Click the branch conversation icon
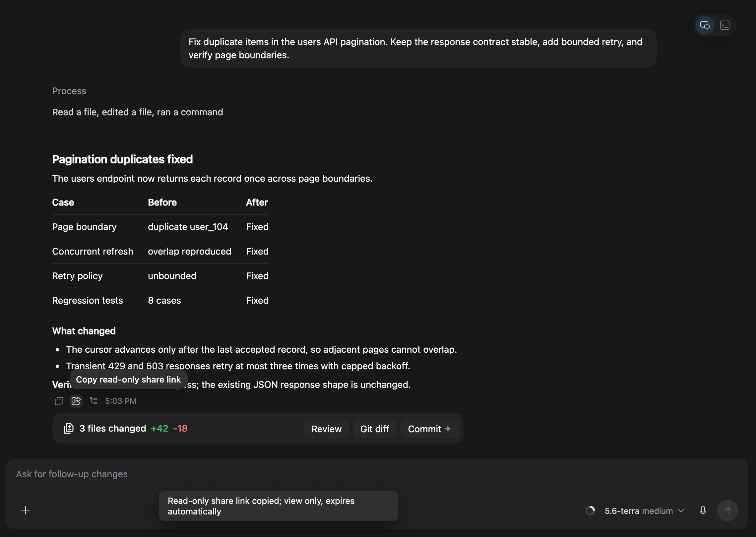 point(94,401)
